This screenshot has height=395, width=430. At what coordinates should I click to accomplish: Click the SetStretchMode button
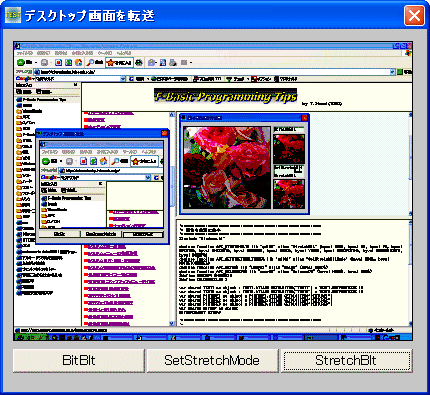212,360
